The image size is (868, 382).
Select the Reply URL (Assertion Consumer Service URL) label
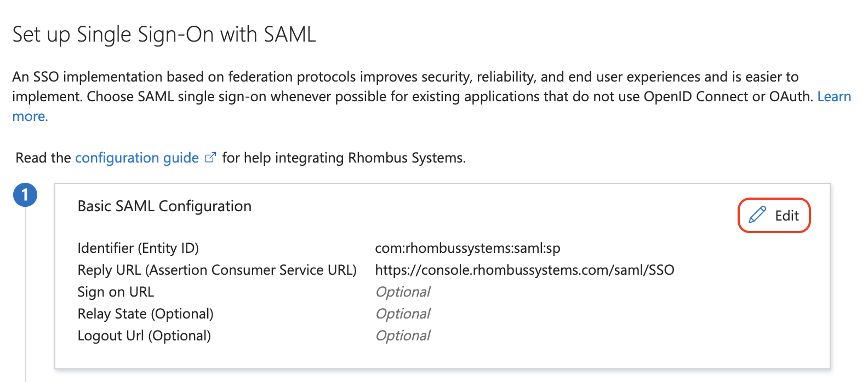coord(217,270)
